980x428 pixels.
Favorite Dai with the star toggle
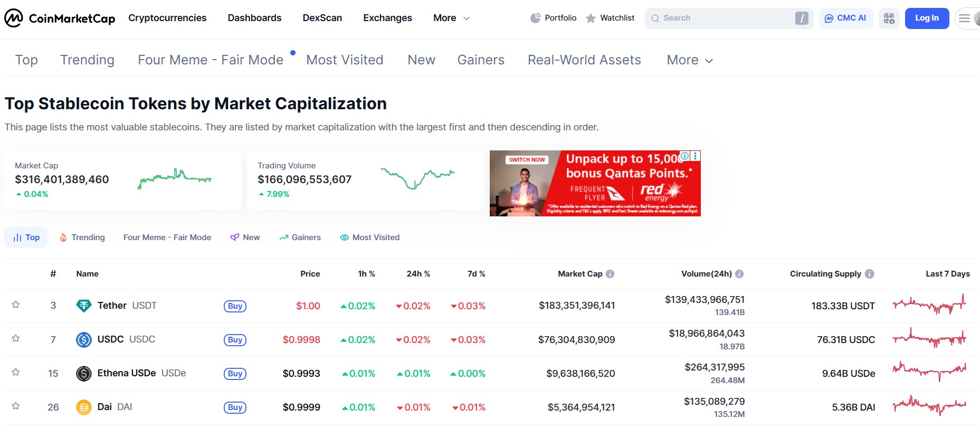16,406
